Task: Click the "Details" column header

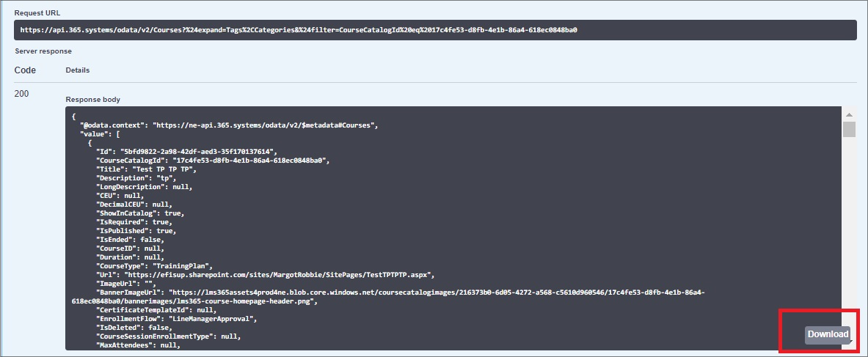Action: point(77,70)
